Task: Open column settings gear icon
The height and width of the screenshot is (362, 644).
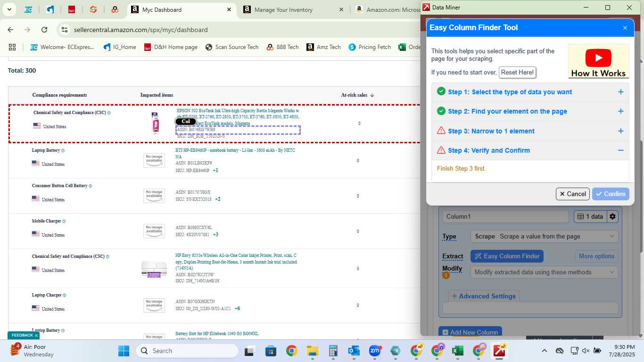Action: tap(612, 217)
